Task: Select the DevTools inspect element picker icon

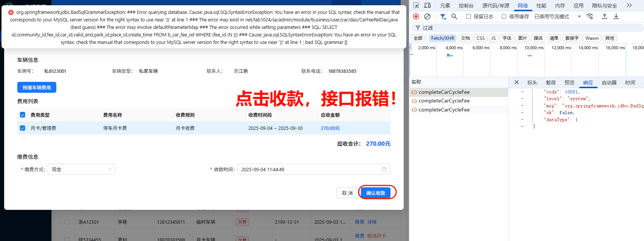Action: point(416,5)
